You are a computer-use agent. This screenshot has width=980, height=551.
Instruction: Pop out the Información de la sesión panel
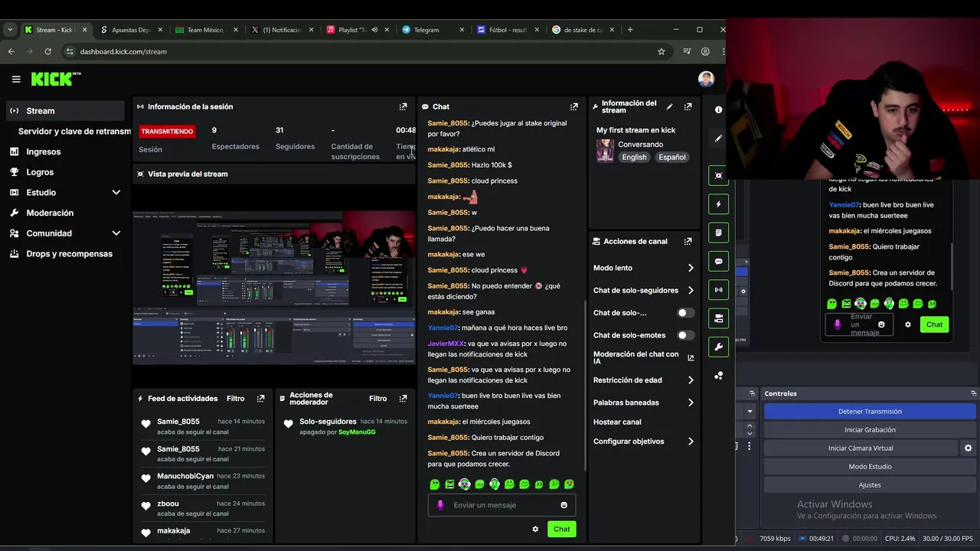click(403, 107)
